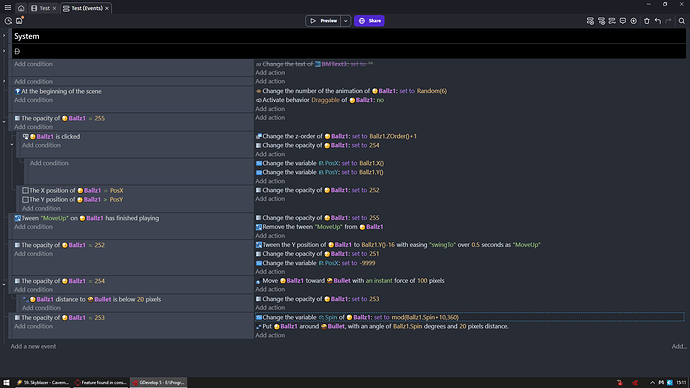Select 'Move Ballz1 toward Bullet' action
The width and height of the screenshot is (690, 388).
[350, 281]
